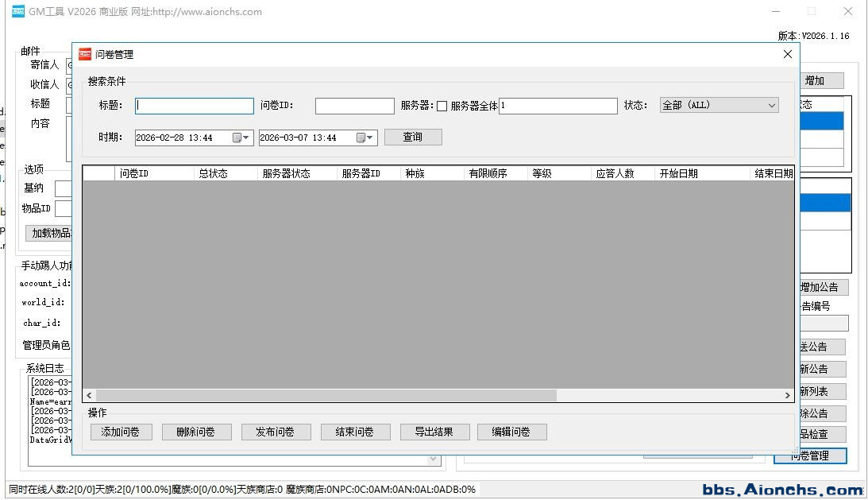The image size is (868, 500).
Task: Click the 结束问卷 button
Action: click(x=355, y=432)
